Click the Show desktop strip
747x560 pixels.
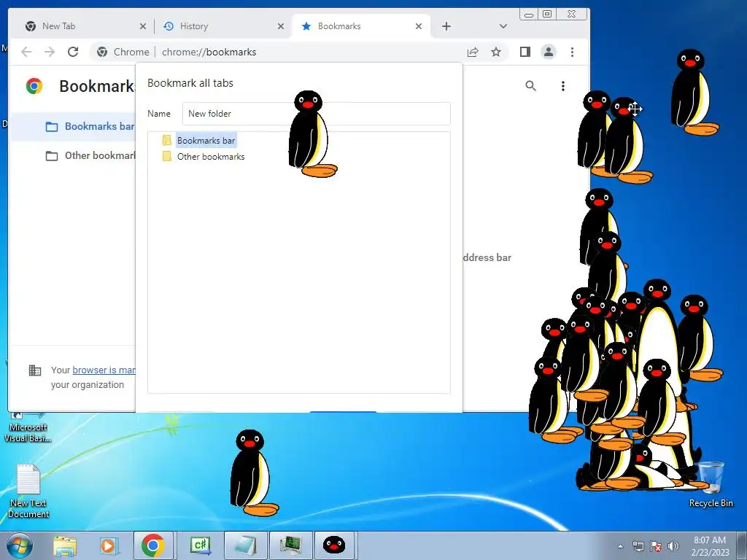742,545
